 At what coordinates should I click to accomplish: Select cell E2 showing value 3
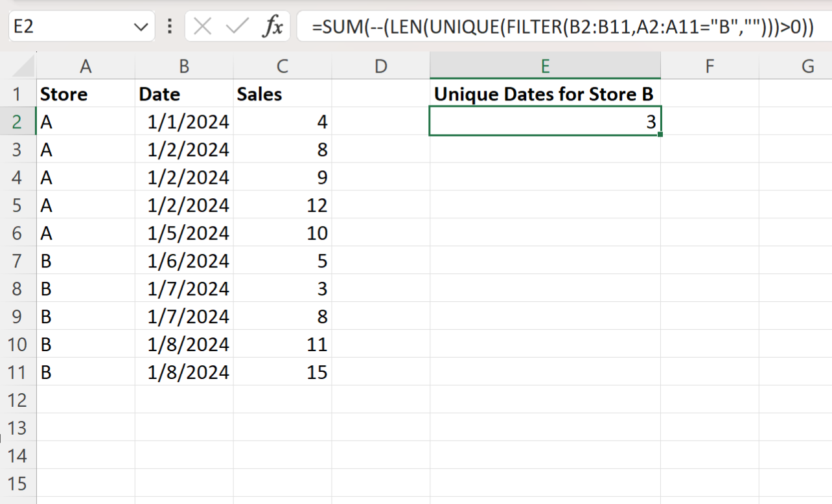[545, 122]
